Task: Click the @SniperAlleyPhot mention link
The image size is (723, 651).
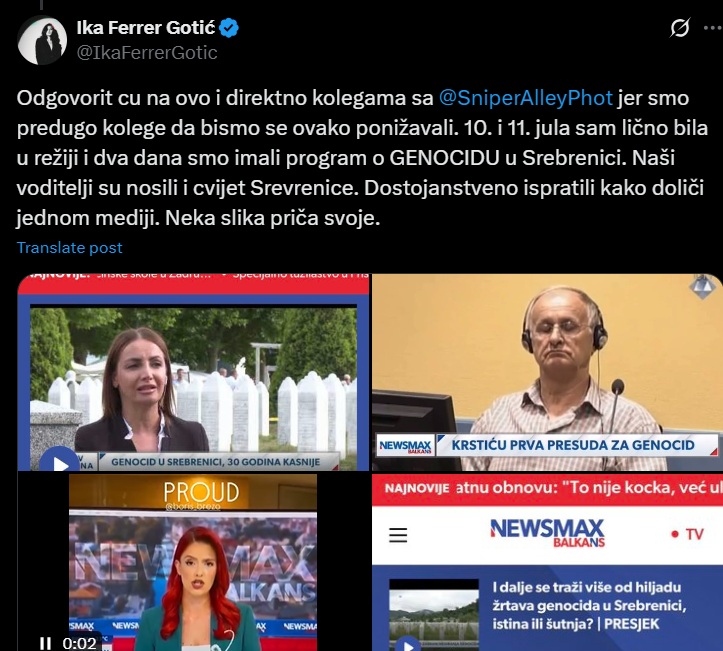Action: tap(525, 98)
